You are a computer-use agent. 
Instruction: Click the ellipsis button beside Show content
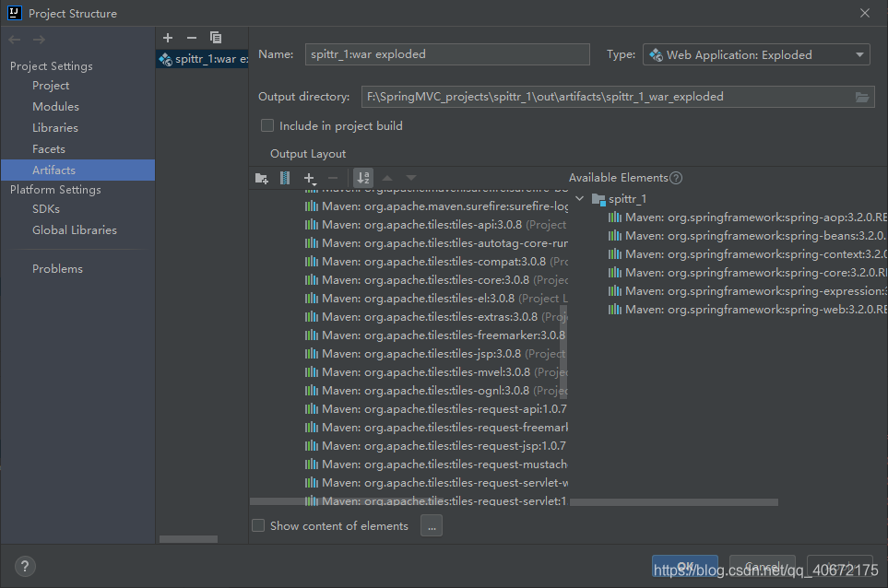(432, 525)
